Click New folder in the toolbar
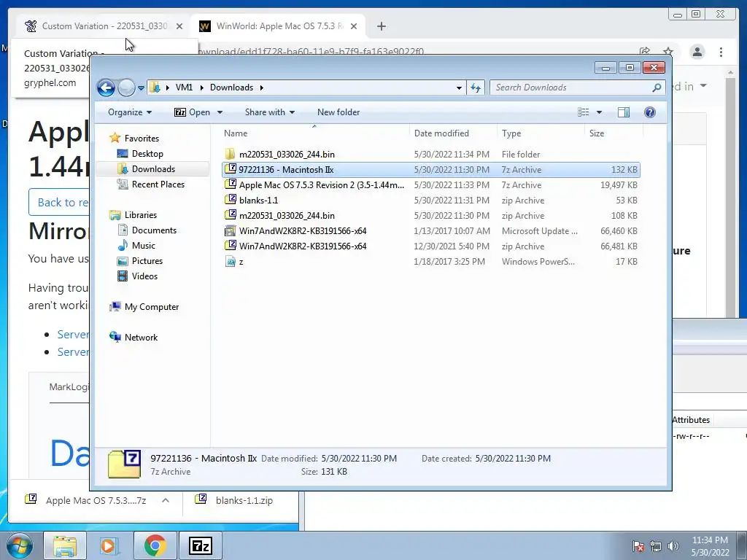The width and height of the screenshot is (747, 560). (338, 112)
